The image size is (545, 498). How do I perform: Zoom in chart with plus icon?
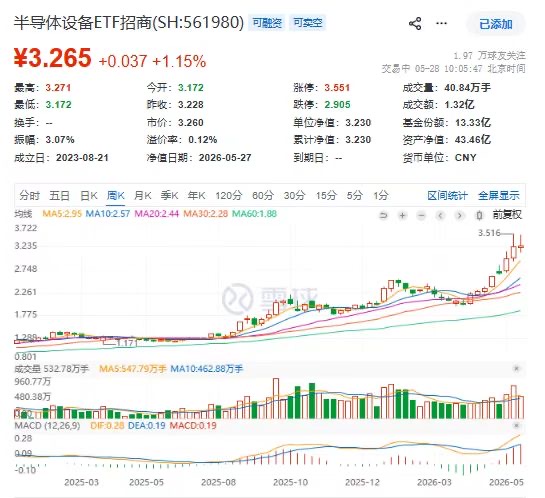click(x=402, y=215)
